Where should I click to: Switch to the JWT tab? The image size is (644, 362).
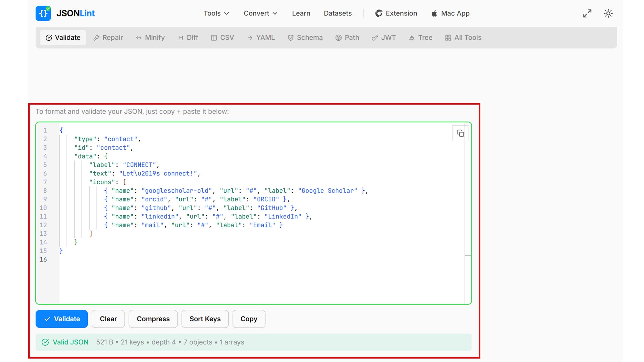tap(384, 38)
